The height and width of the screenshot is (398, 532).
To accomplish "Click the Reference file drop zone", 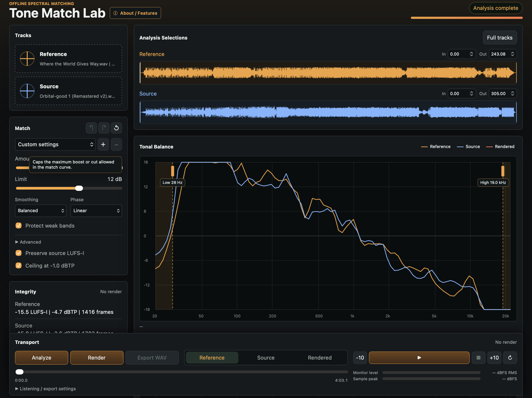I will (68, 58).
